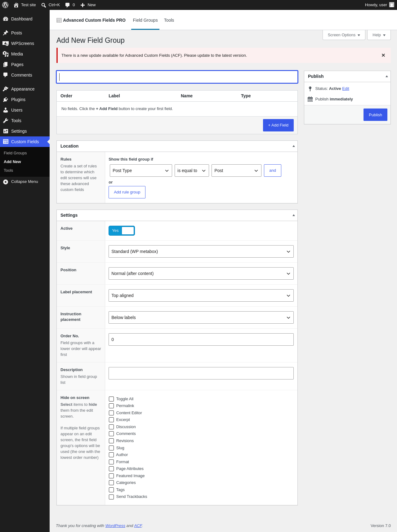Enable the Featured Image checkbox
The width and height of the screenshot is (397, 532).
[x=111, y=476]
